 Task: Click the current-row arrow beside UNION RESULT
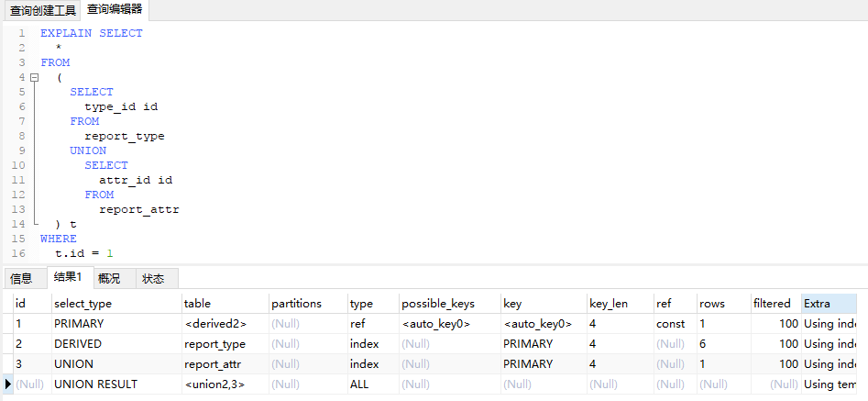(8, 384)
